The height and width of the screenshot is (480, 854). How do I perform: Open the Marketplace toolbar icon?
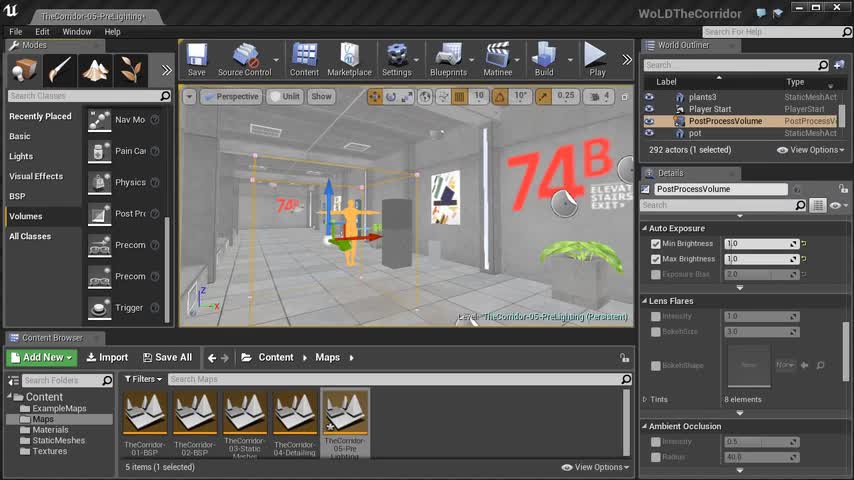(349, 59)
